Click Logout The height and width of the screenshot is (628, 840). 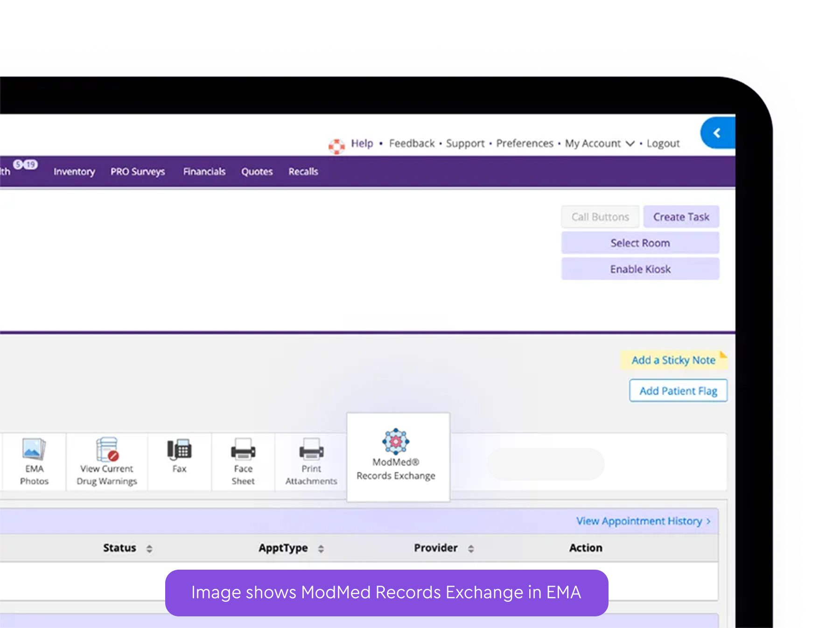tap(663, 143)
